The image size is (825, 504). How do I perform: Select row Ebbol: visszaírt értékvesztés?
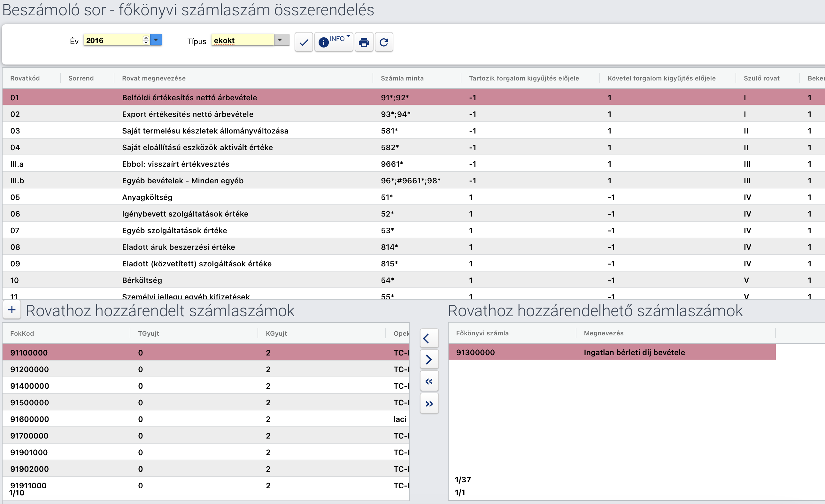(413, 164)
